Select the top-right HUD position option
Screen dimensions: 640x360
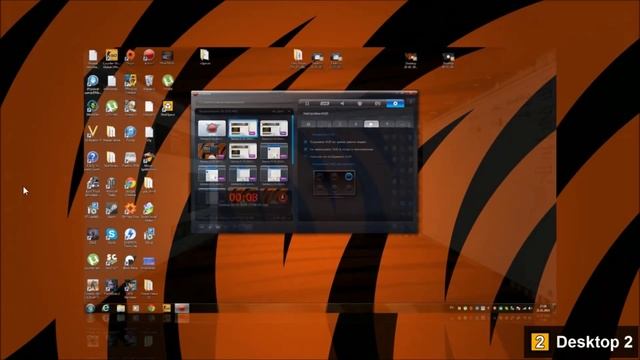[x=349, y=176]
